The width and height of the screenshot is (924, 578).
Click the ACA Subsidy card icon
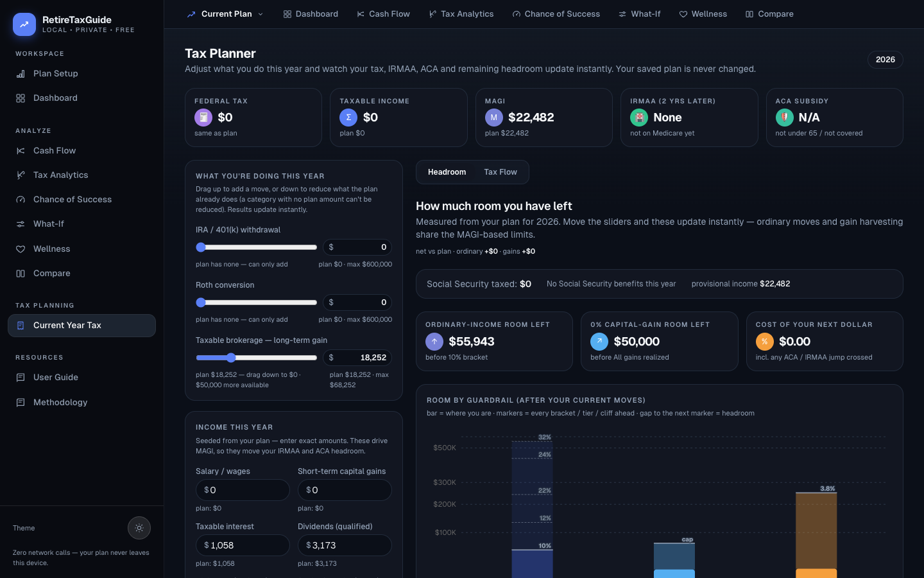pyautogui.click(x=784, y=118)
